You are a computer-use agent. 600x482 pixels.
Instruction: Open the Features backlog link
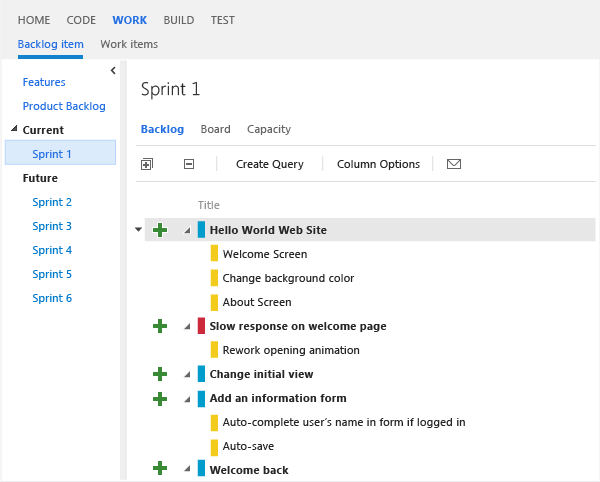(x=44, y=82)
